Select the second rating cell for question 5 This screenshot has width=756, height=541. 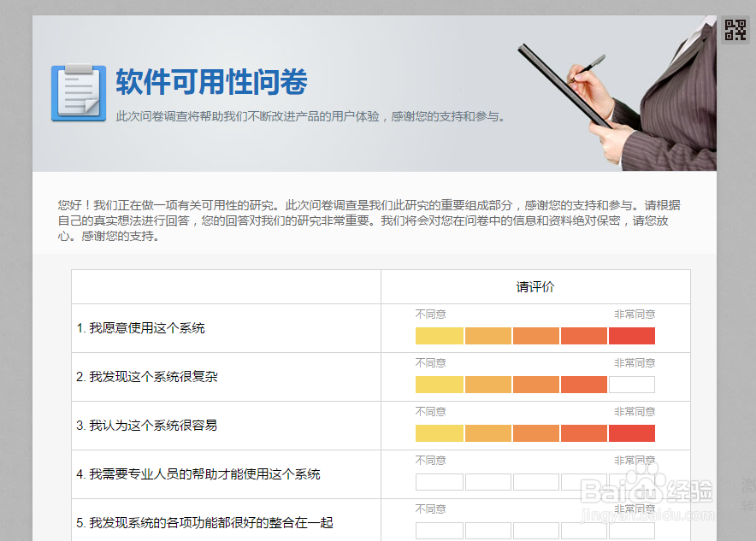click(x=487, y=531)
